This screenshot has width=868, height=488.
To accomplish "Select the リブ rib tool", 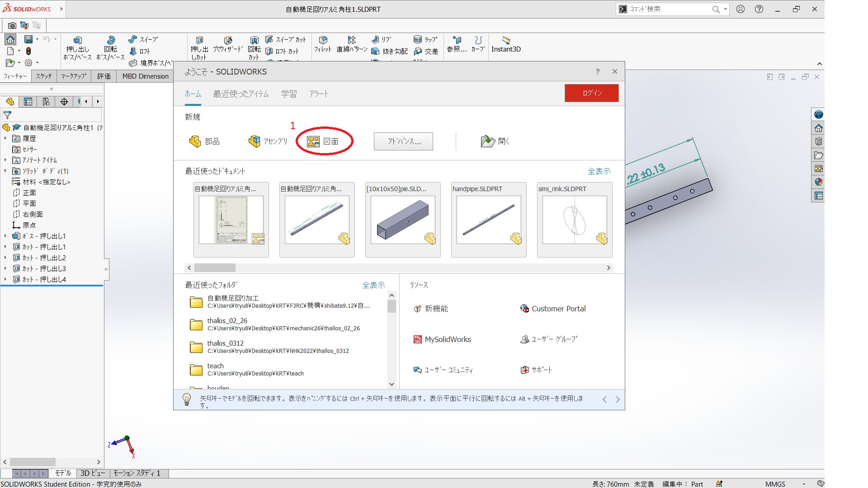I will (x=381, y=40).
